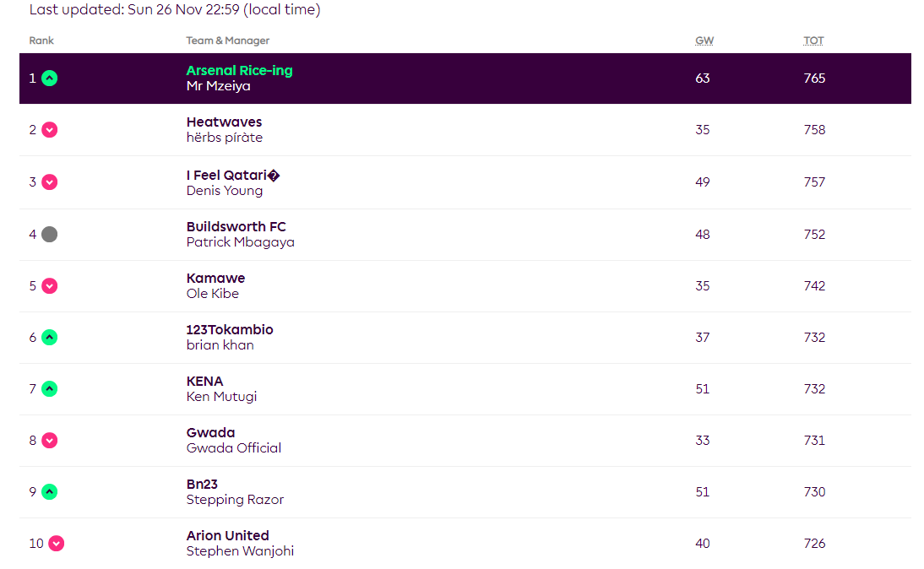Viewport: 924px width, 569px height.
Task: Click the pink down arrow at rank 10
Action: point(56,543)
